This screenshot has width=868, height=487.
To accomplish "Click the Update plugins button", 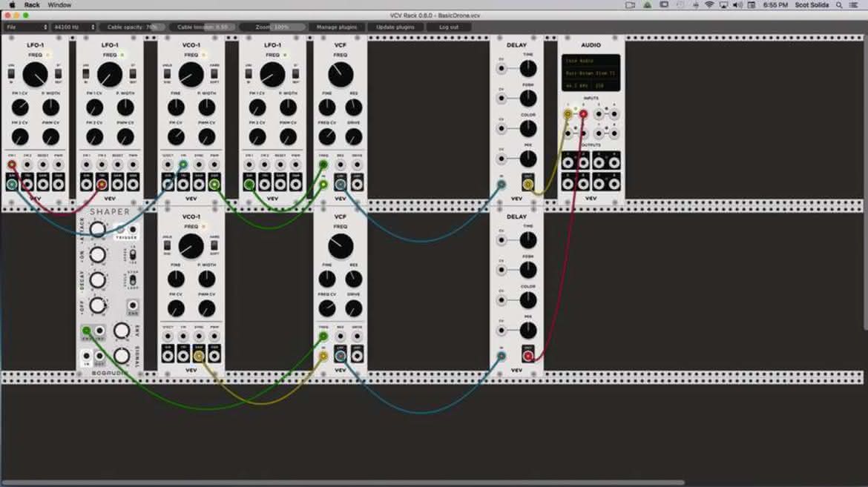I will [x=395, y=27].
